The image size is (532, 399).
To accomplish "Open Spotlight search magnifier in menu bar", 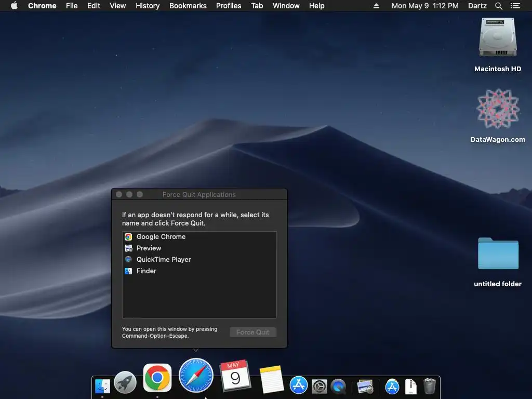I will (x=498, y=6).
